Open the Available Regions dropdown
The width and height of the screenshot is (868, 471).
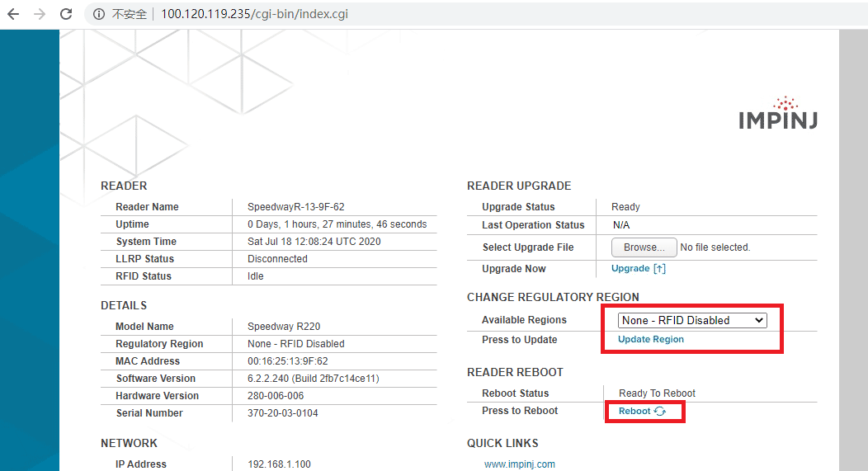coord(692,320)
